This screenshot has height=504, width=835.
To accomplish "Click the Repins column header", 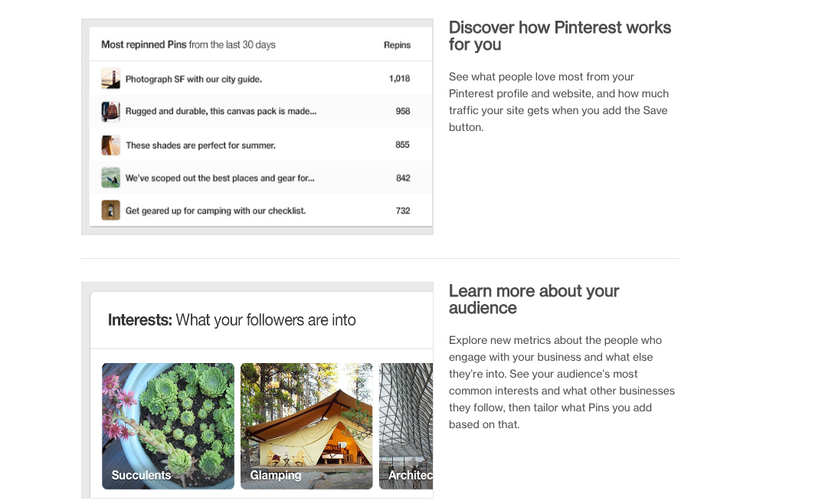I will 397,45.
